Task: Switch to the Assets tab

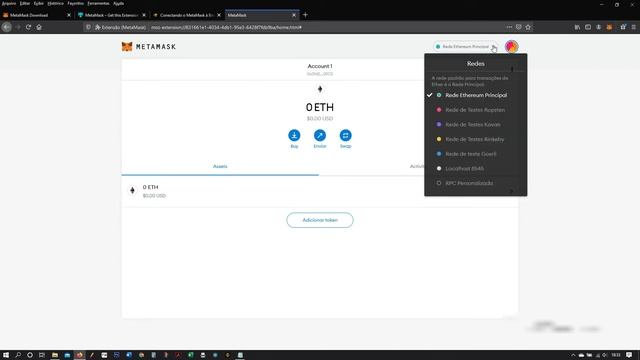Action: (220, 167)
